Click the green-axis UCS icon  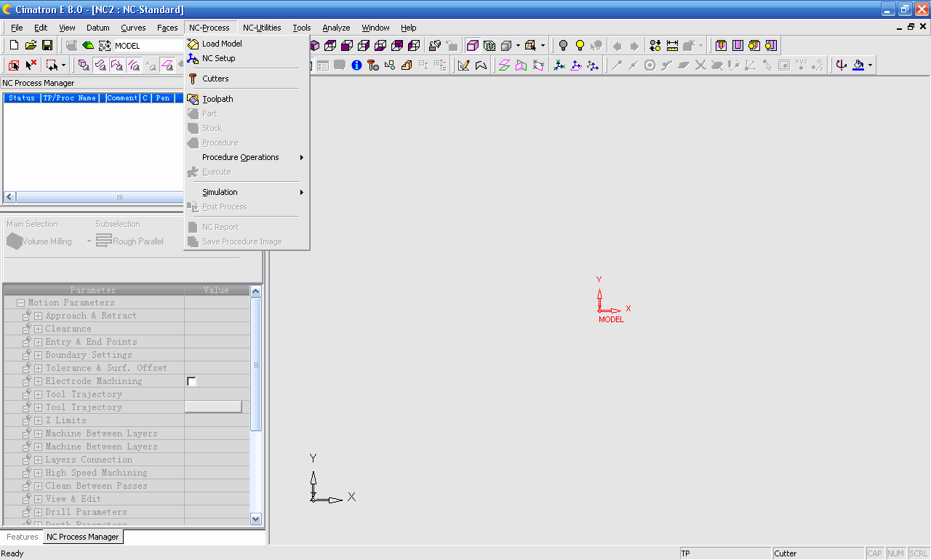point(559,65)
